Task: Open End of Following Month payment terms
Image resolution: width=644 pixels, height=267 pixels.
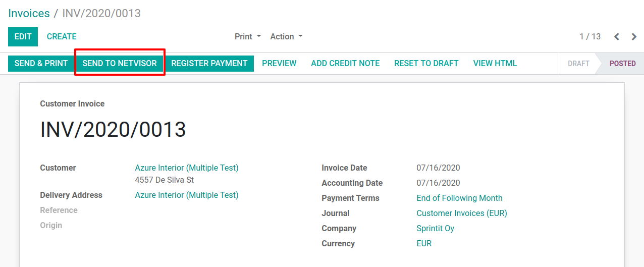Action: tap(459, 198)
